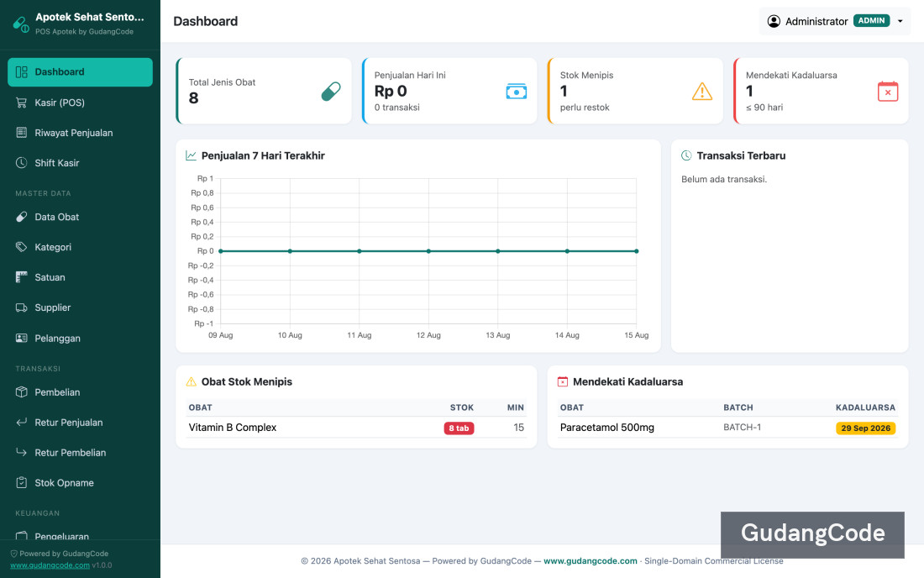Open the Pelanggan page
This screenshot has height=578, width=924.
pyautogui.click(x=80, y=339)
